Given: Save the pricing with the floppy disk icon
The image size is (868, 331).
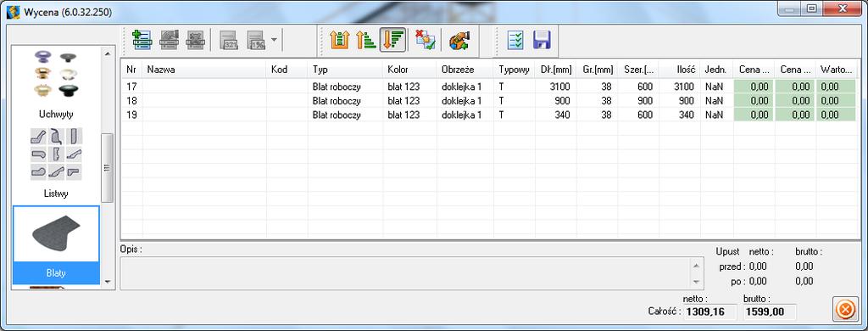Looking at the screenshot, I should point(542,41).
